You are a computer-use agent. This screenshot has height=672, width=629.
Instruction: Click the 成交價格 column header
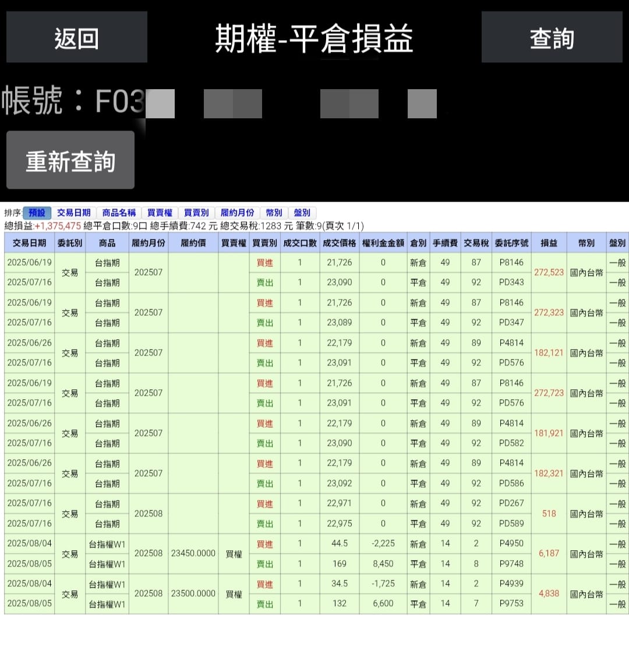click(340, 243)
